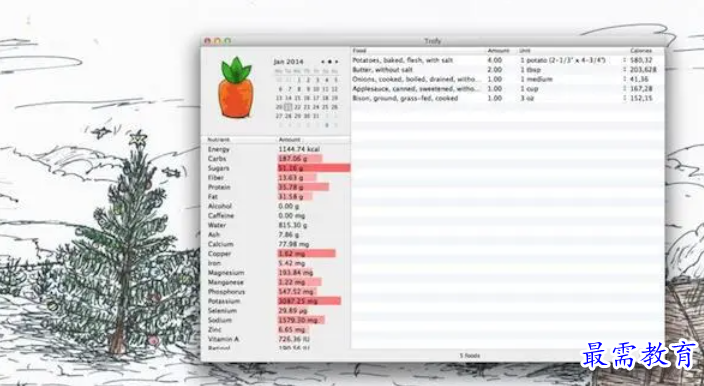Select the Caffeine nutrient row
The height and width of the screenshot is (386, 704).
(276, 216)
